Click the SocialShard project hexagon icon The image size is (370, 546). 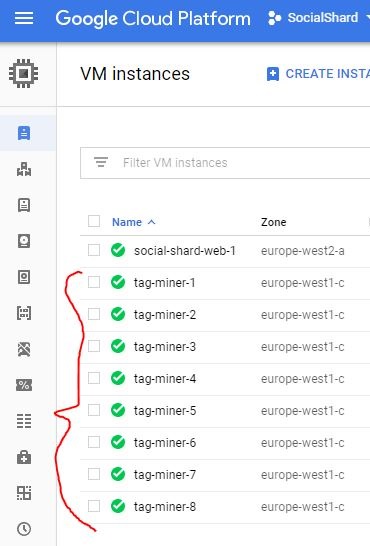pyautogui.click(x=274, y=18)
